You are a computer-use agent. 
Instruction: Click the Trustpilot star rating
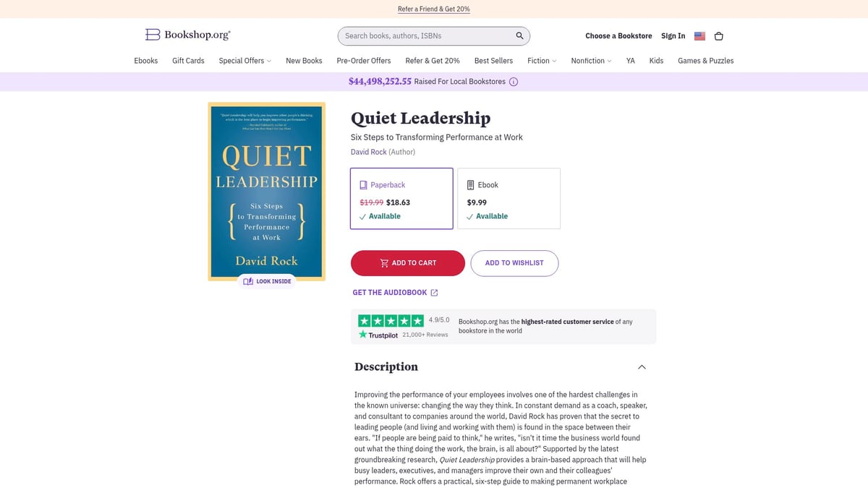(x=391, y=319)
